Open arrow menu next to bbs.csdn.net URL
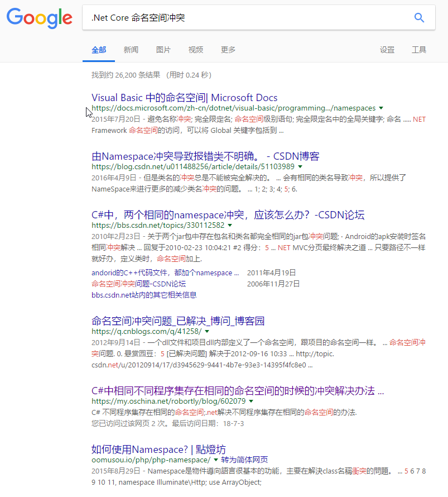448x497 pixels. click(x=230, y=225)
